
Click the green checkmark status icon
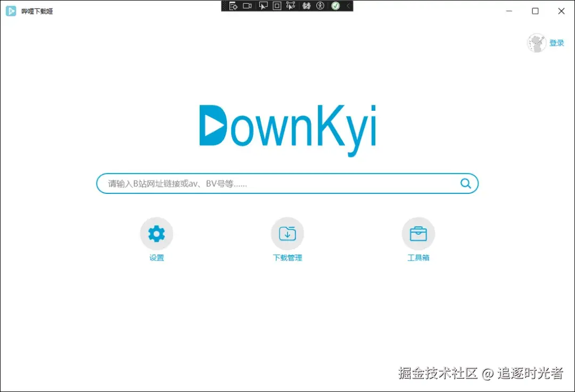point(335,6)
